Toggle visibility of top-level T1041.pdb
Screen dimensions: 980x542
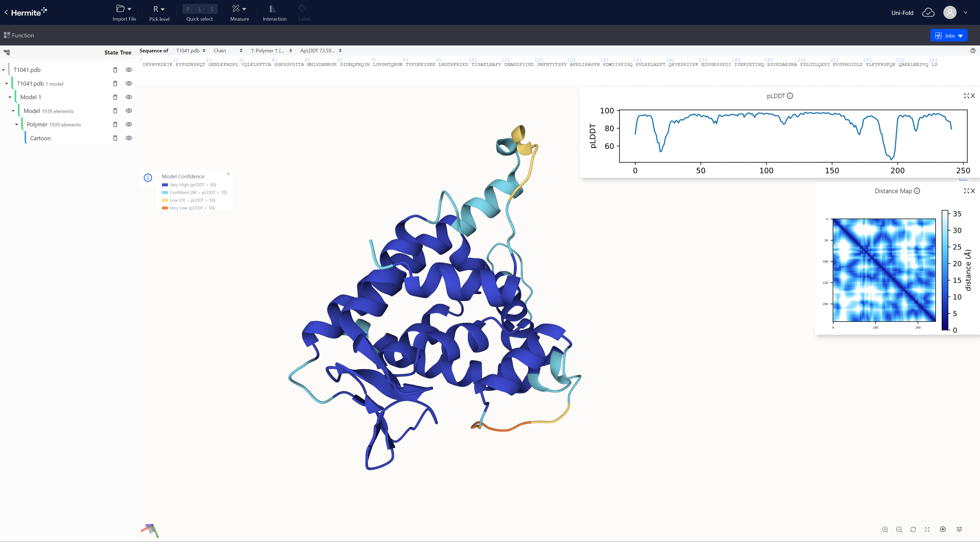[129, 70]
